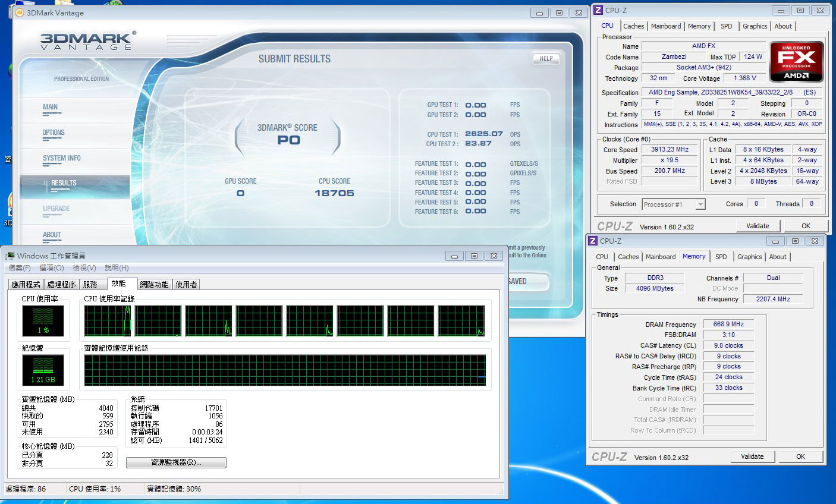The image size is (836, 504).
Task: Switch to the SPD tab in lower CPU-Z
Action: coord(721,257)
